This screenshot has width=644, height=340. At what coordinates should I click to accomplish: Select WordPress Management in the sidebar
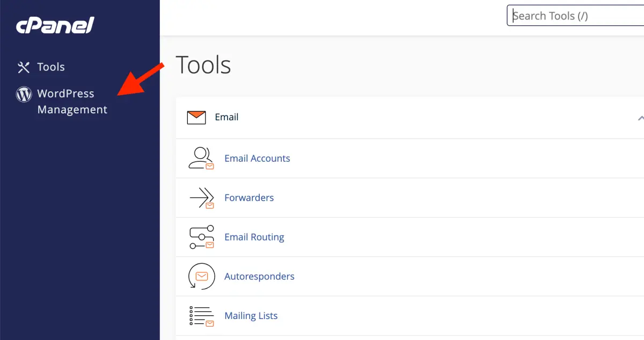pos(65,101)
